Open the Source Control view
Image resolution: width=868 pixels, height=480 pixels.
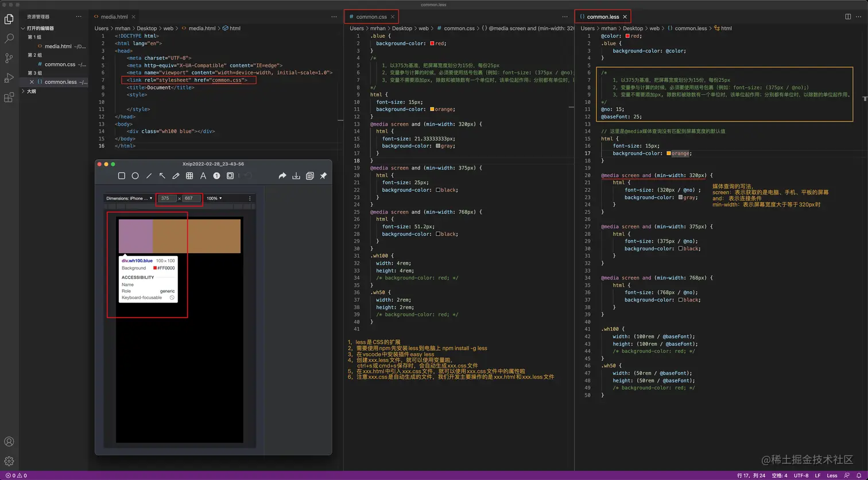point(9,58)
